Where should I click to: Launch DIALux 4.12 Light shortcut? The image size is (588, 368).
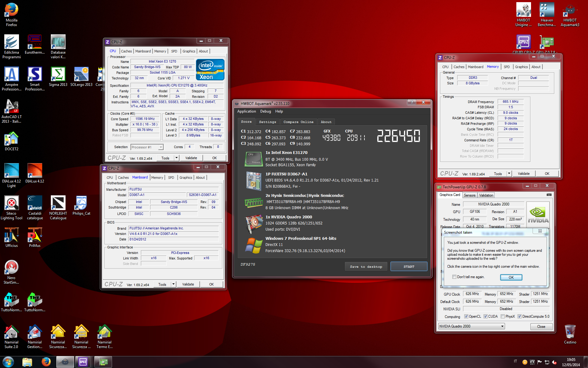point(11,175)
